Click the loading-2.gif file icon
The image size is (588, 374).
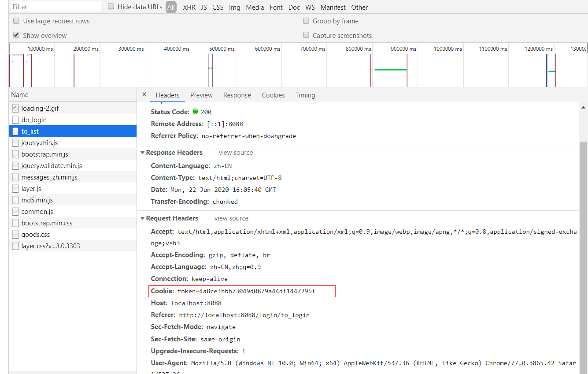(x=15, y=108)
